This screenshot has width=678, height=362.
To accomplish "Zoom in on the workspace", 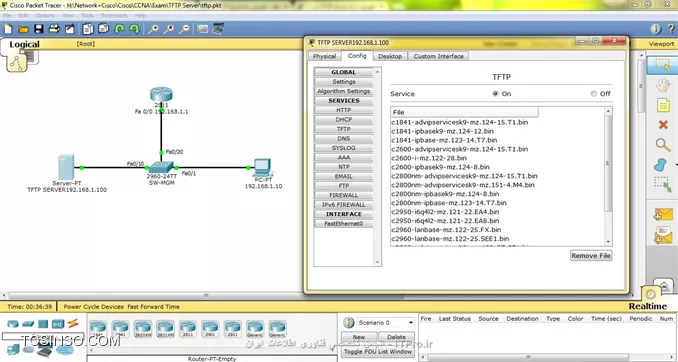I will [153, 29].
